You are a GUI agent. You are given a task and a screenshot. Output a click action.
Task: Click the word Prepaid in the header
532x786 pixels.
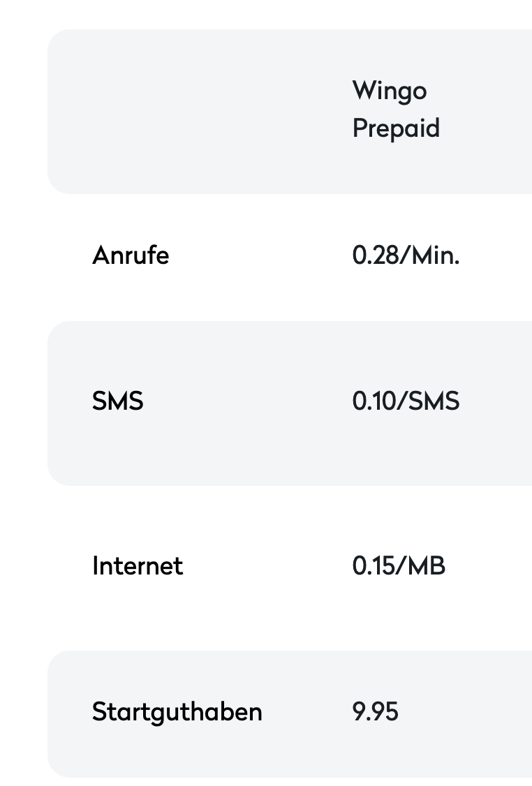point(396,128)
